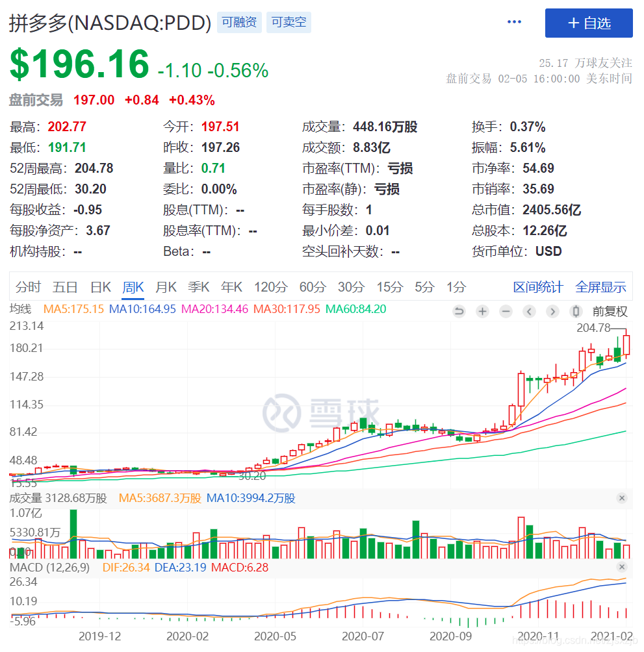Click the 总市值 value 2405.56亿

pyautogui.click(x=552, y=210)
